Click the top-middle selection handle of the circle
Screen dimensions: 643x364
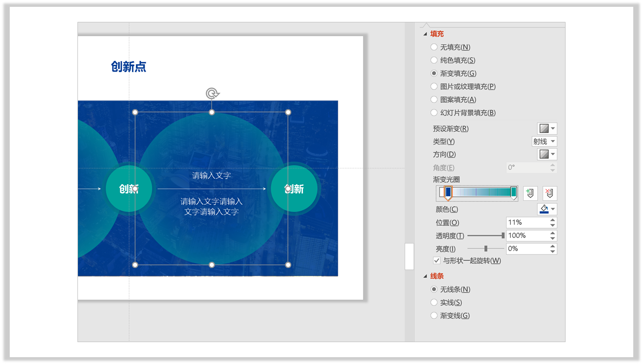212,112
